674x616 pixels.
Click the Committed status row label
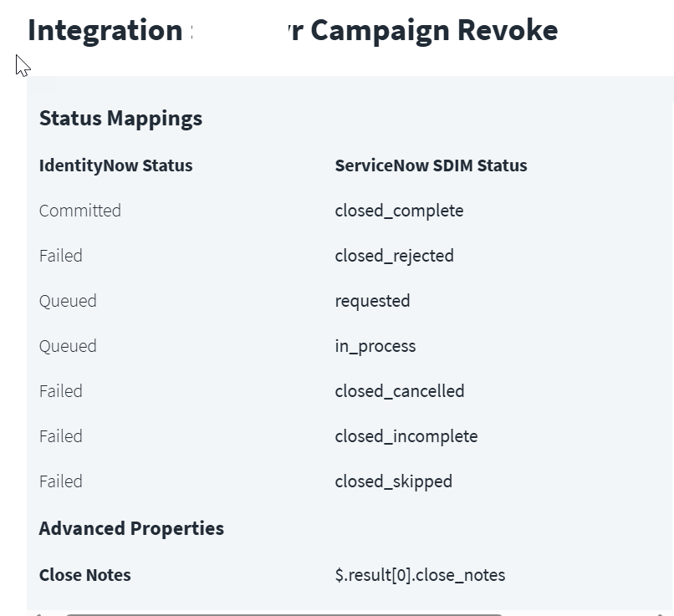80,211
